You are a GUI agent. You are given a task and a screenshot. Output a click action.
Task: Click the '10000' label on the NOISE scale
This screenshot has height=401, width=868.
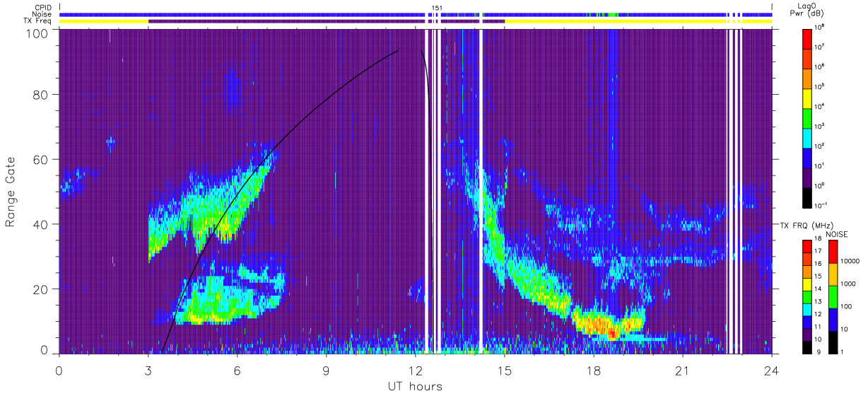[850, 262]
